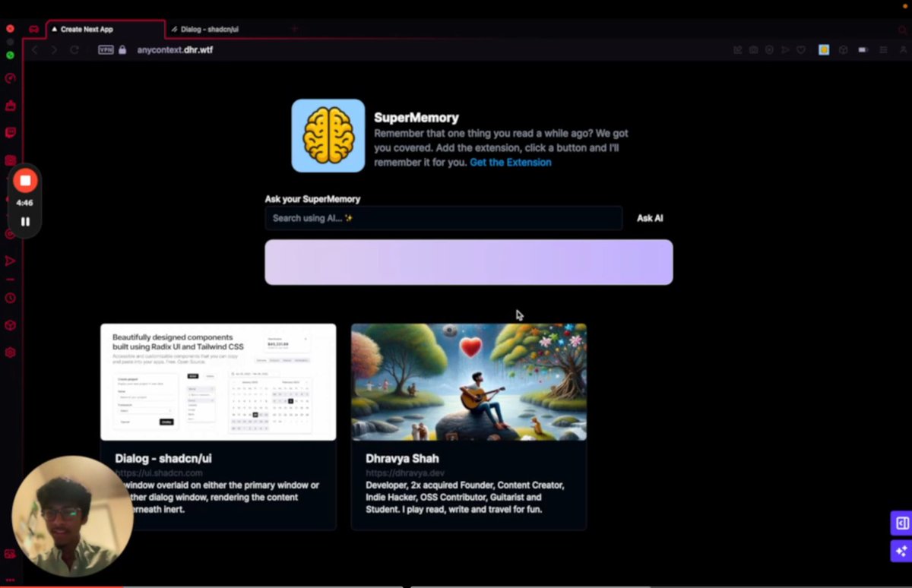Click the Search using AI input field

pos(444,218)
